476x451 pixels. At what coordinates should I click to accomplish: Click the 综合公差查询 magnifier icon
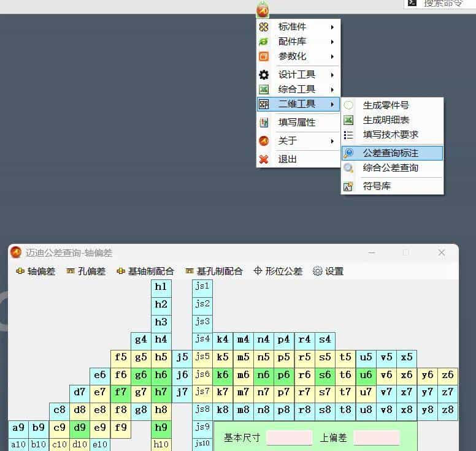[x=348, y=168]
